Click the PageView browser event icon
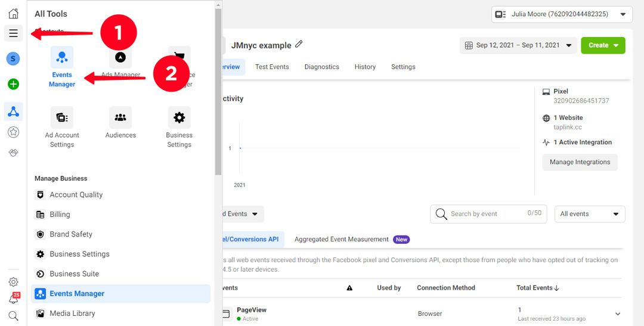This screenshot has height=326, width=644. tap(225, 313)
